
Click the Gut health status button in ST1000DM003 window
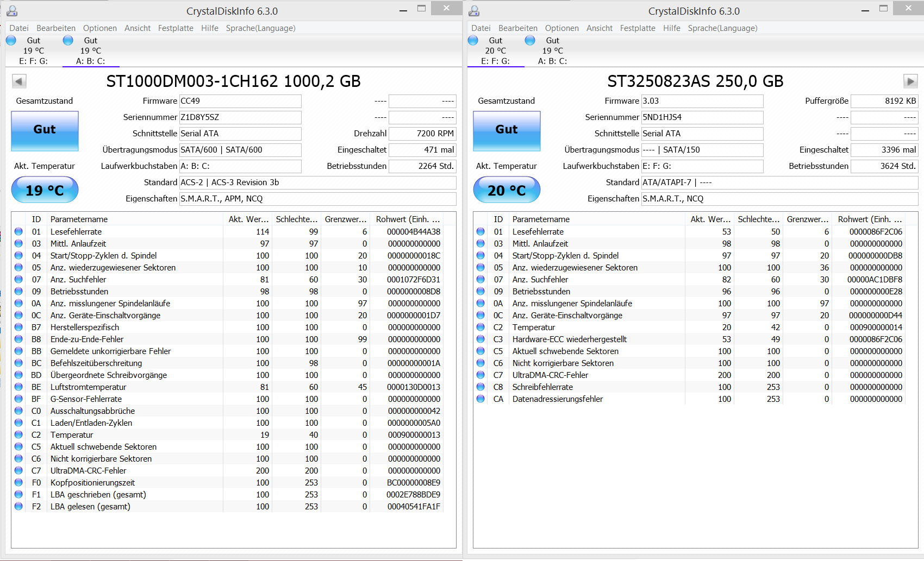click(45, 131)
